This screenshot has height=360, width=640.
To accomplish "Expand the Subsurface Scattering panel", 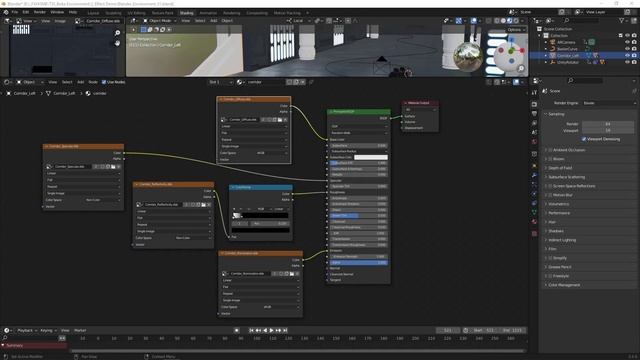I will coord(567,177).
